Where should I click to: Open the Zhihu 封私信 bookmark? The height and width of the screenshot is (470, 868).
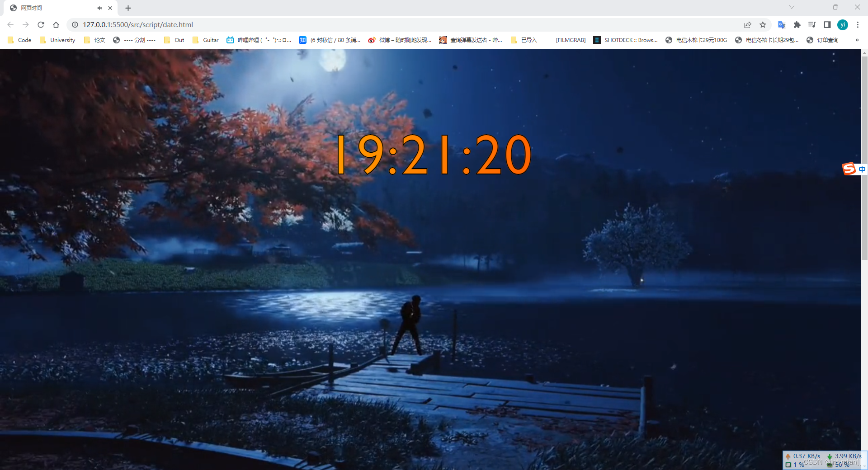330,40
